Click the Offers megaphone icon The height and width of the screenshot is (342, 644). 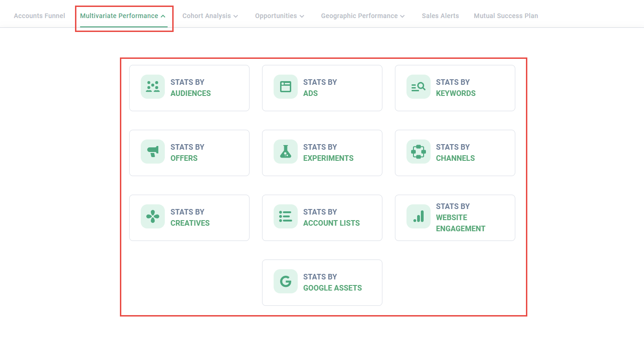[152, 152]
